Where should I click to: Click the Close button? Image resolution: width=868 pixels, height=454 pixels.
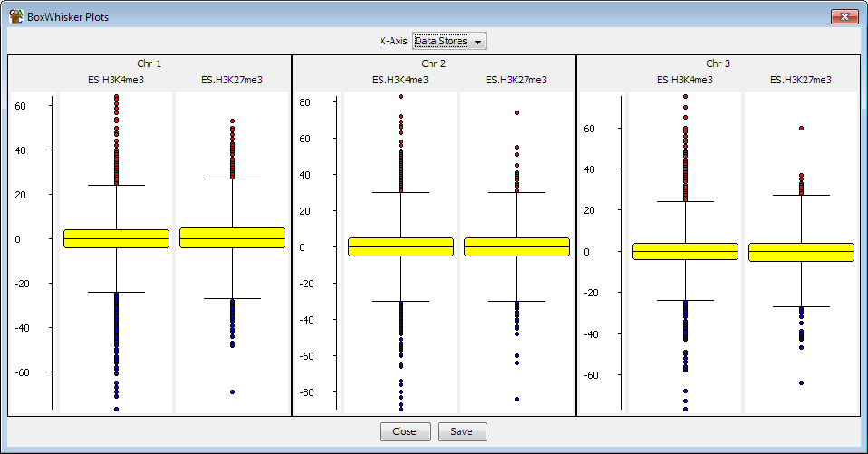point(405,432)
